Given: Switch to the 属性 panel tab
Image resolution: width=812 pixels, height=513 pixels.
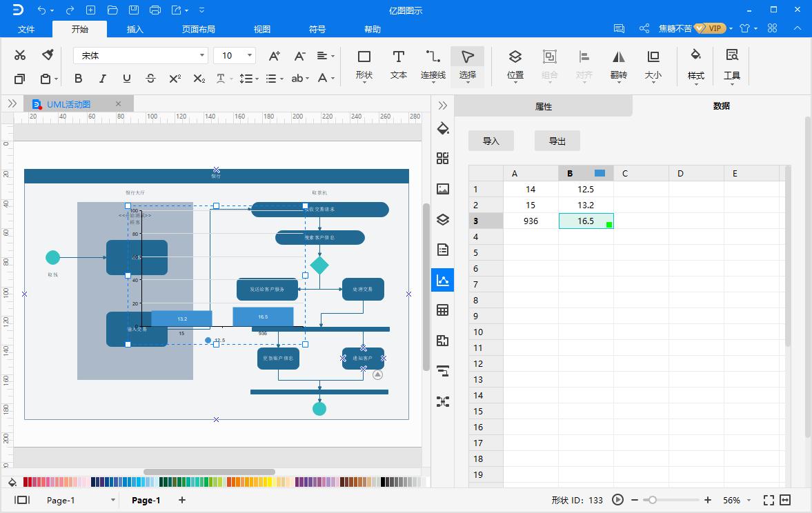Looking at the screenshot, I should click(544, 106).
